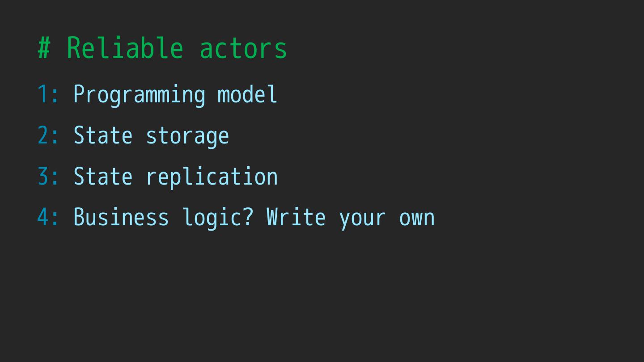Click "State" in the State storage line
This screenshot has height=362, width=644.
pos(103,135)
